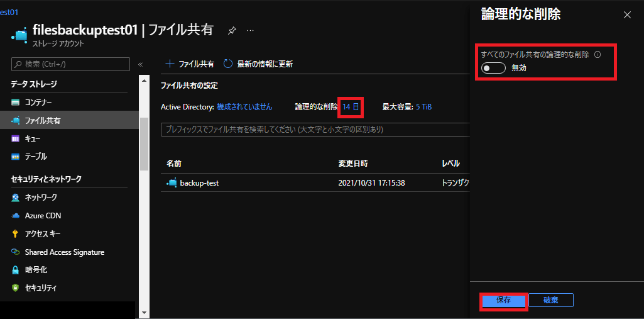Click the sidebar scroll-up arrow
The image size is (644, 319).
click(144, 81)
